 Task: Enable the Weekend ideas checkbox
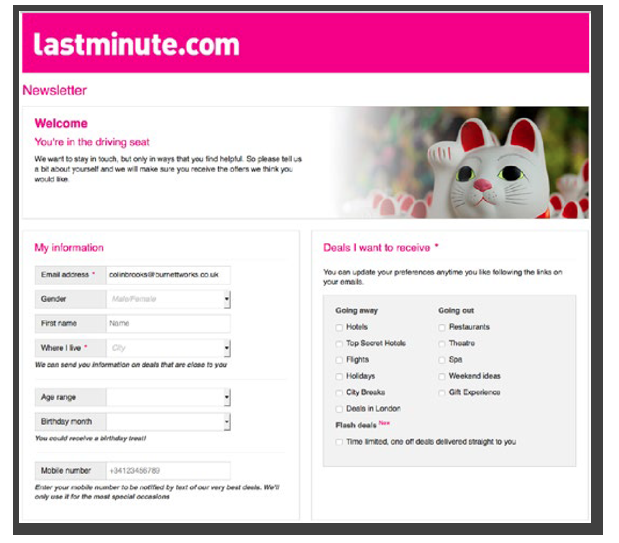442,376
